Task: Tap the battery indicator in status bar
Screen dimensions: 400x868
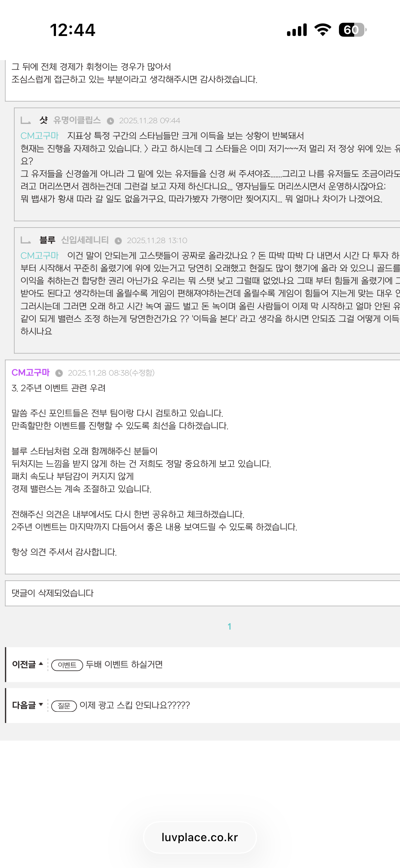Action: 353,30
